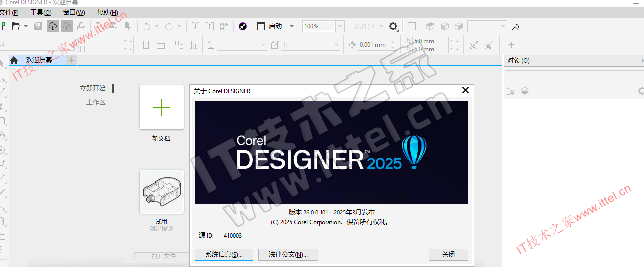
Task: Click the cloud upload icon
Action: (67, 26)
